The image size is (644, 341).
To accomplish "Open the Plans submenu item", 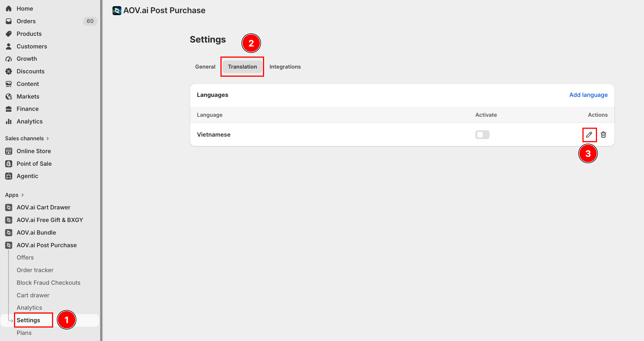I will coord(24,333).
